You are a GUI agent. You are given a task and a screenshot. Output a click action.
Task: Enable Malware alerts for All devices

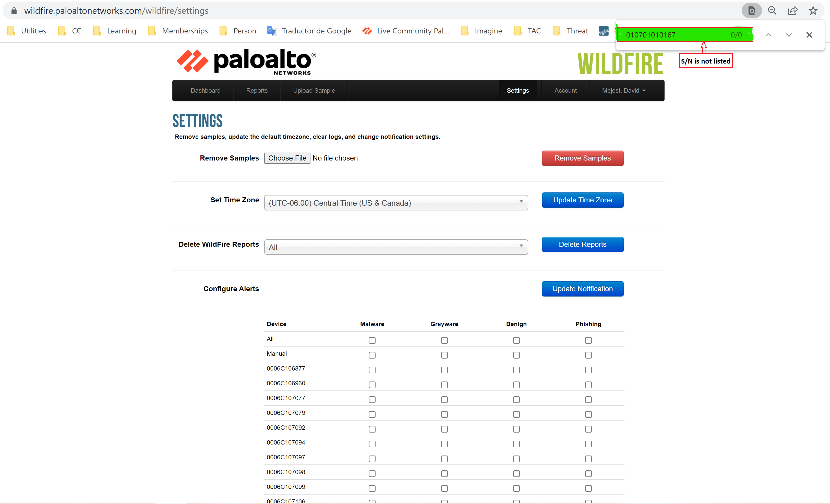click(372, 340)
